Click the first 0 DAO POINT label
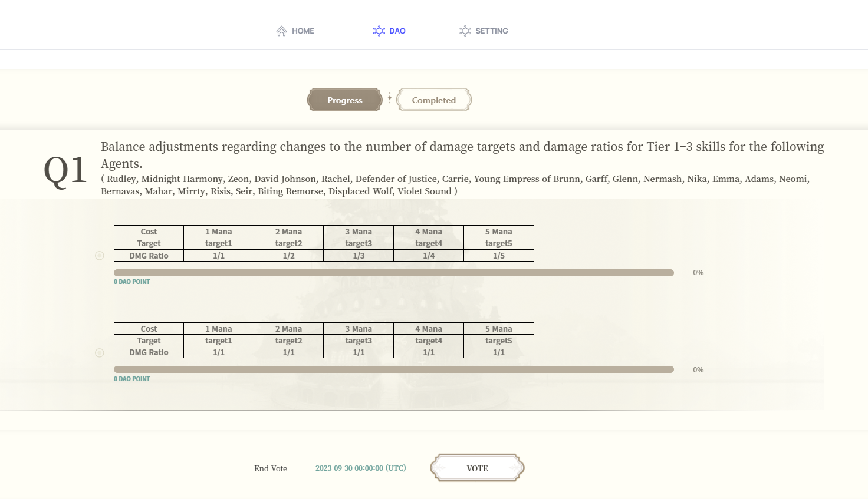The image size is (868, 499). click(x=132, y=282)
